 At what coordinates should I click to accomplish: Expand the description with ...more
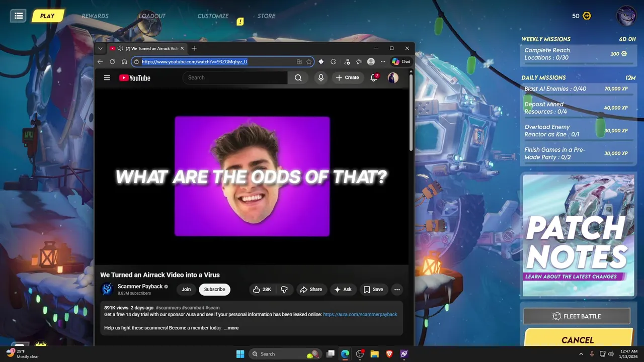click(231, 328)
